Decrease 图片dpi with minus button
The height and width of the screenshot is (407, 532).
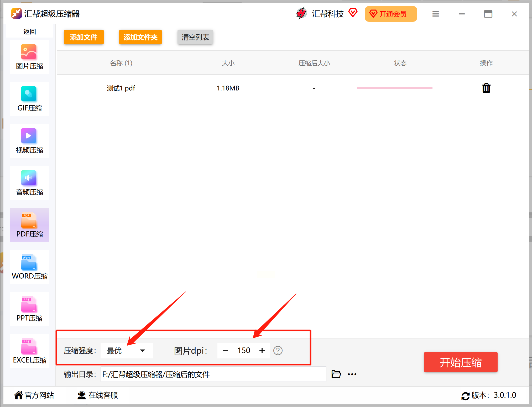tap(225, 351)
